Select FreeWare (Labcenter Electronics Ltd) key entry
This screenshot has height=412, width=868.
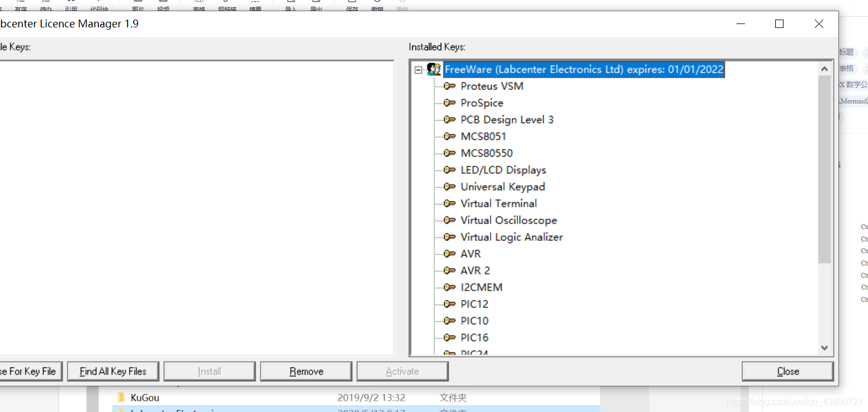click(584, 69)
